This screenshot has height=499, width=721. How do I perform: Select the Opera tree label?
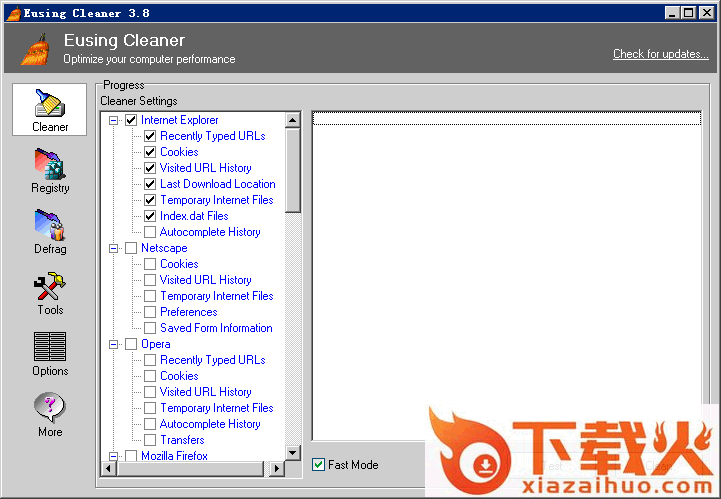(156, 344)
